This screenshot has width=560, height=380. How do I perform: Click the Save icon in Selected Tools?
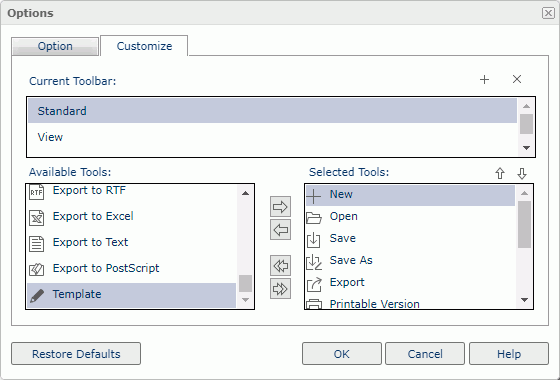(314, 240)
